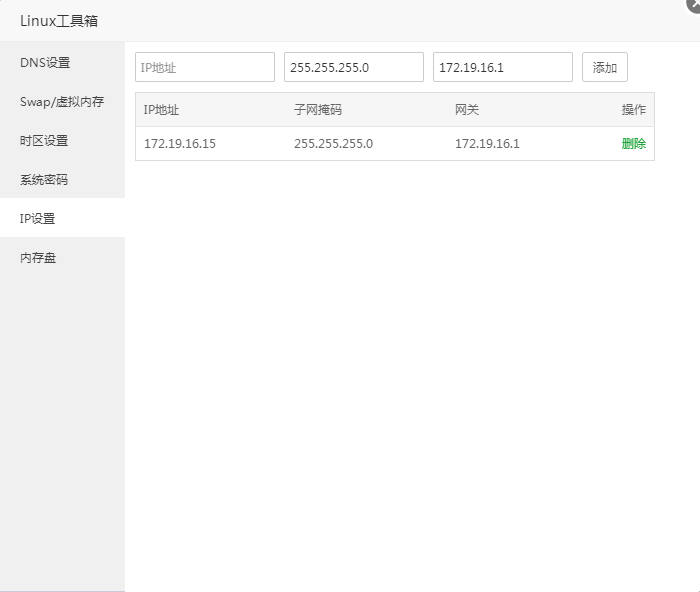Click the Linux工具箱 title text
Image resolution: width=700 pixels, height=592 pixels.
[x=59, y=21]
